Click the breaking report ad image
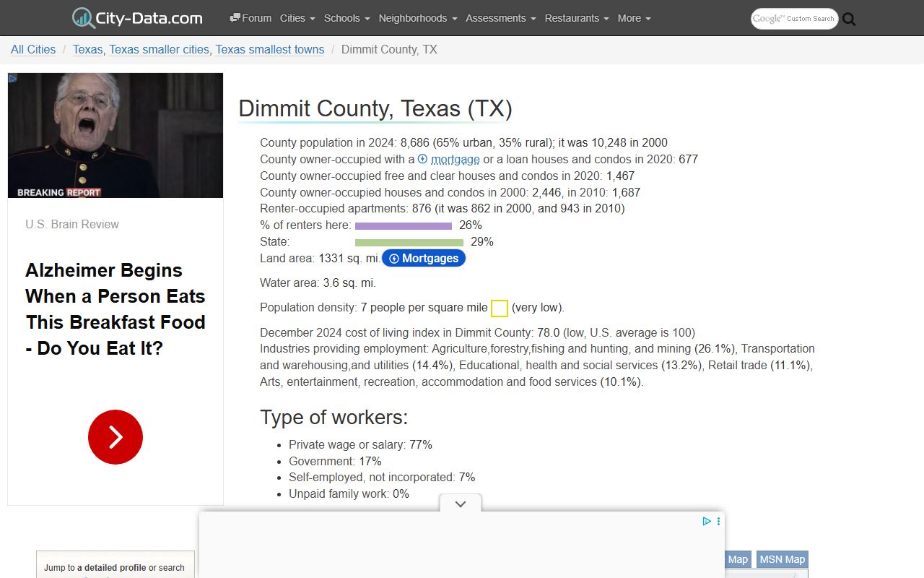The width and height of the screenshot is (924, 578). (x=115, y=135)
